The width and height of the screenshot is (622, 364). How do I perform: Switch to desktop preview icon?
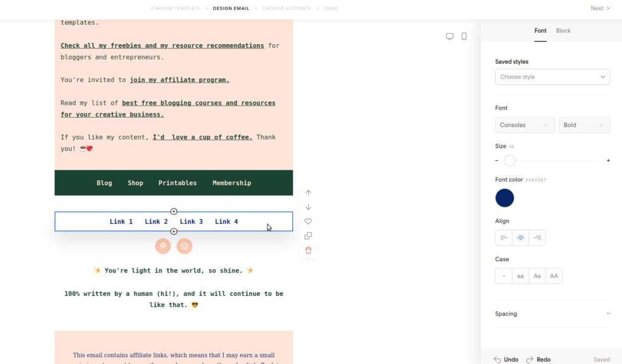pyautogui.click(x=449, y=36)
